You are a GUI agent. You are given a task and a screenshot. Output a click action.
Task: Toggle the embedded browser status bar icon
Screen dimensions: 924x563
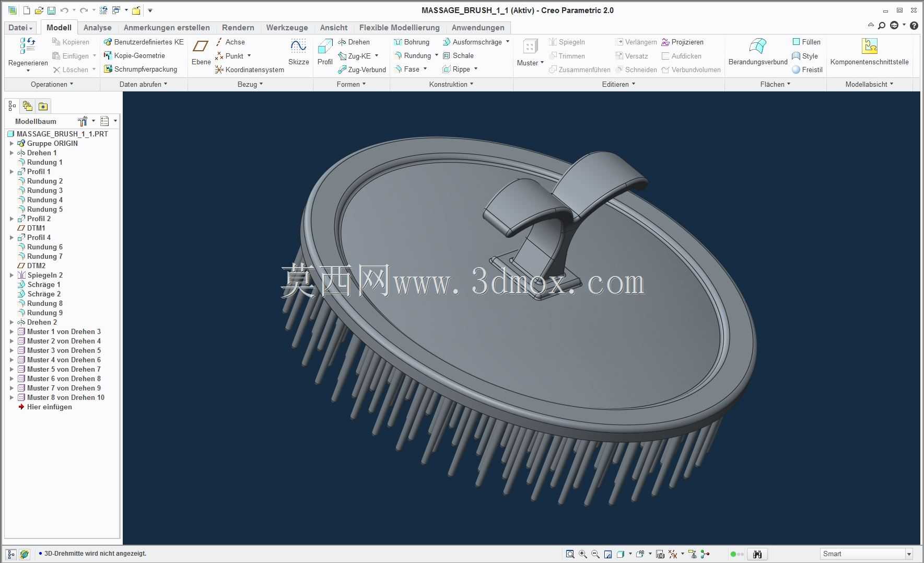coord(24,554)
